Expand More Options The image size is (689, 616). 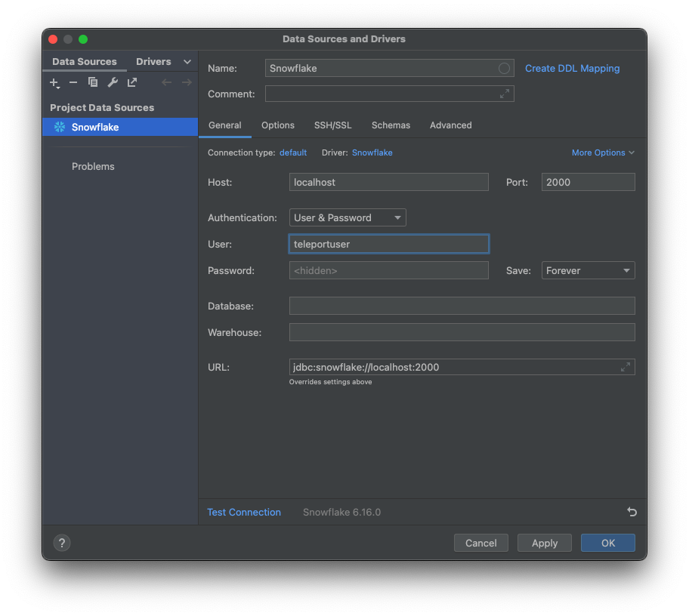pyautogui.click(x=602, y=152)
